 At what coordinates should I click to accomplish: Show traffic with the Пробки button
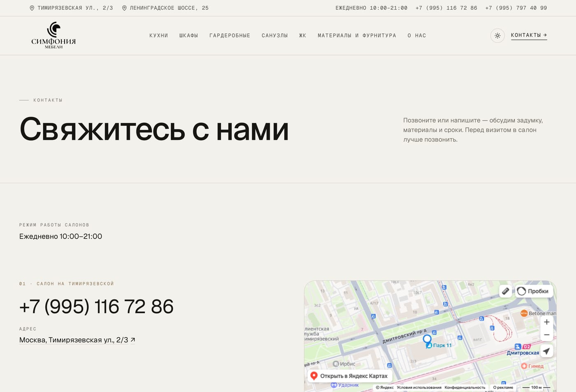tap(533, 291)
